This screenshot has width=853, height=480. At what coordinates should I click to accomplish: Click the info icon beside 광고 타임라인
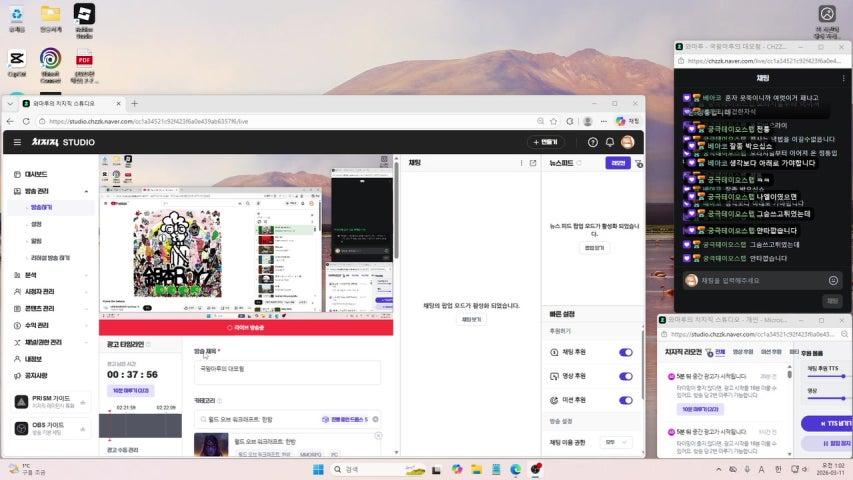tap(149, 344)
